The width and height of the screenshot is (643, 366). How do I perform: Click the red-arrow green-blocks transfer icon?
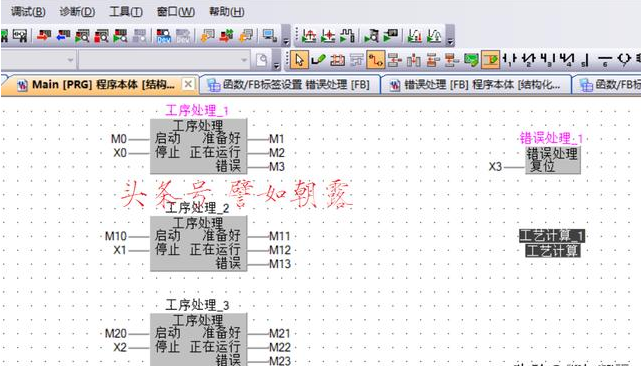[226, 36]
